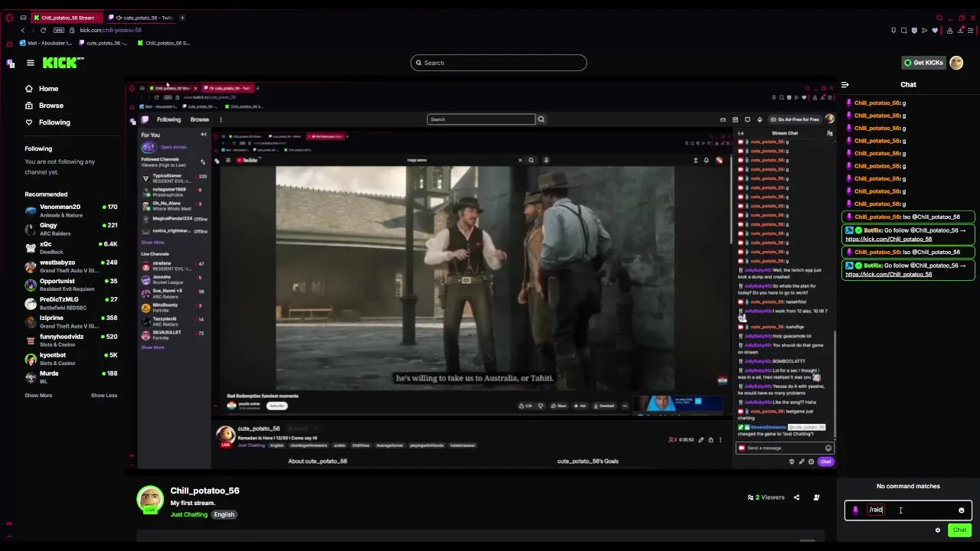Open PreDicTzMLG recommended channel
This screenshot has height=551, width=980.
tap(71, 303)
